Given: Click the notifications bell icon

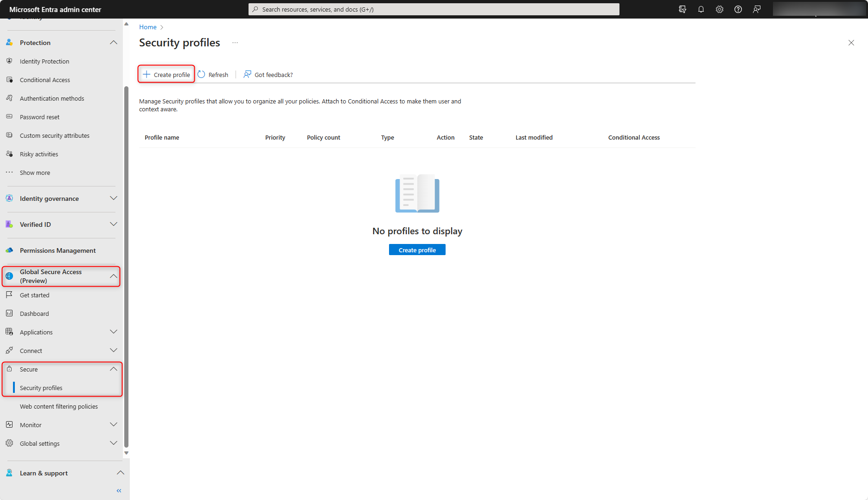Looking at the screenshot, I should (701, 9).
